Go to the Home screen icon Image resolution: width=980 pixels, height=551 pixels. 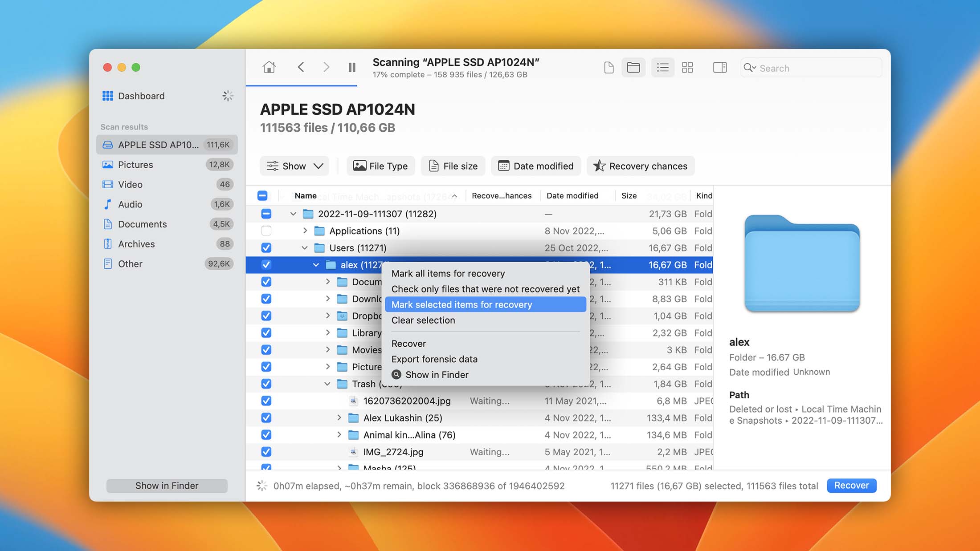269,68
